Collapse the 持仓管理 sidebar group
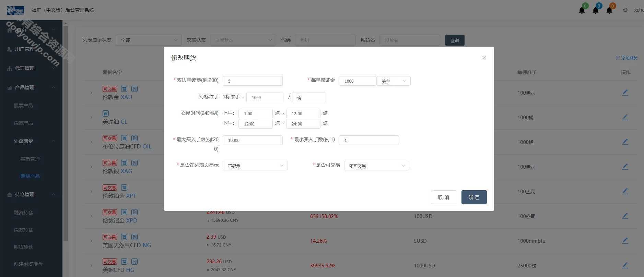This screenshot has width=644, height=277. coord(31,194)
